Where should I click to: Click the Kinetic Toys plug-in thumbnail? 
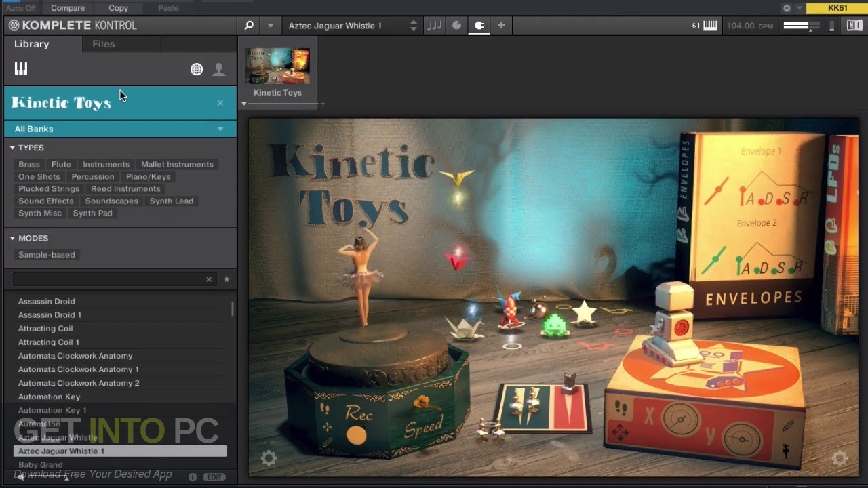[277, 66]
